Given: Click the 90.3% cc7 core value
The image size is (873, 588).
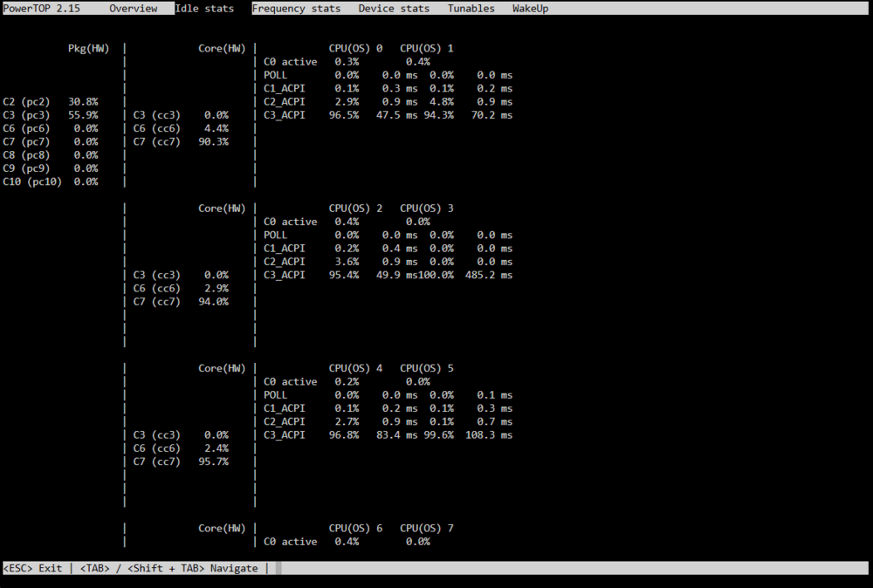Looking at the screenshot, I should pyautogui.click(x=213, y=142).
